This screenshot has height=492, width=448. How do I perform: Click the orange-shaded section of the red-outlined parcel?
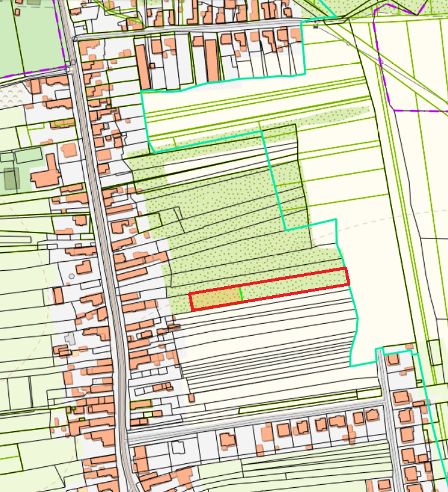[216, 299]
